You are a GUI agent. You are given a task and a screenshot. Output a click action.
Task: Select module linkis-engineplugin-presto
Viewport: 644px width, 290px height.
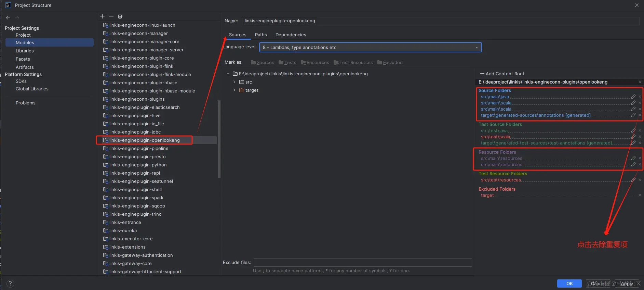coord(137,156)
